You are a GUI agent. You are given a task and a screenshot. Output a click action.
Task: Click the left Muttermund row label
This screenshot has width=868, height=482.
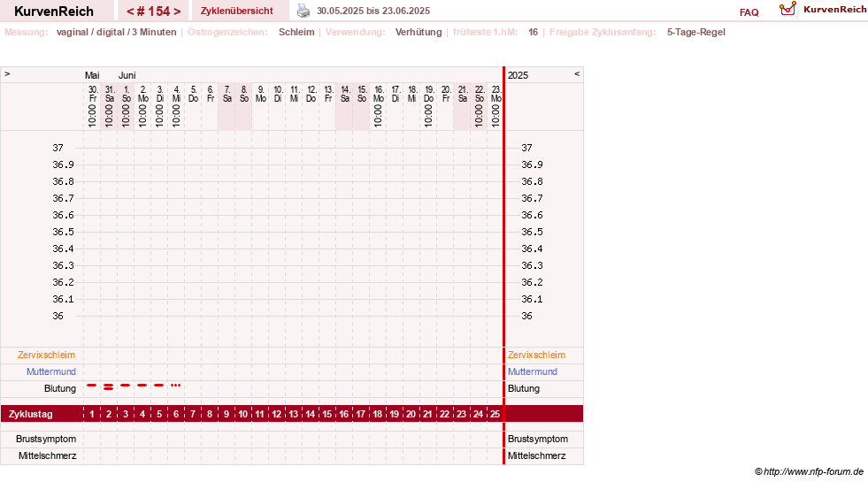(x=51, y=371)
